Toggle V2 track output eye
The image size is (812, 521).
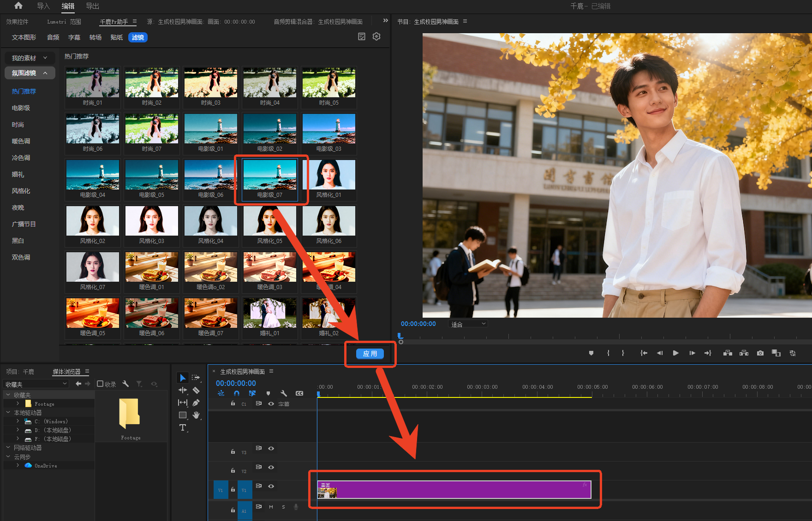(271, 468)
